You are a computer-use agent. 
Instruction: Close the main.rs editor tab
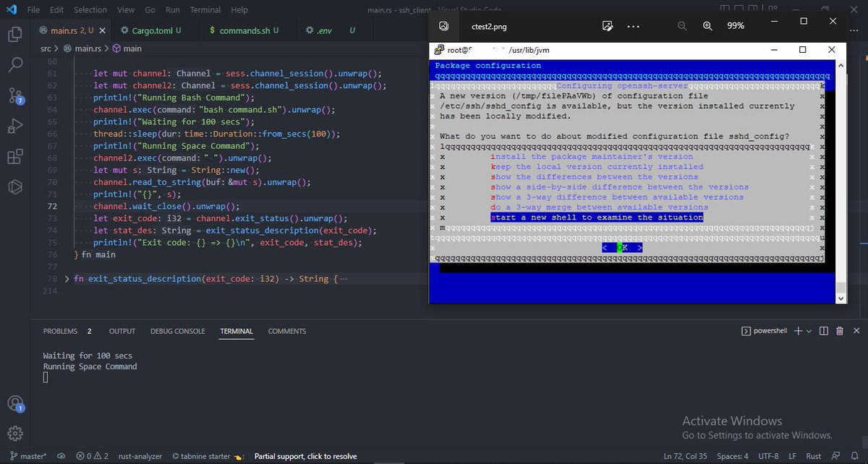(x=102, y=30)
